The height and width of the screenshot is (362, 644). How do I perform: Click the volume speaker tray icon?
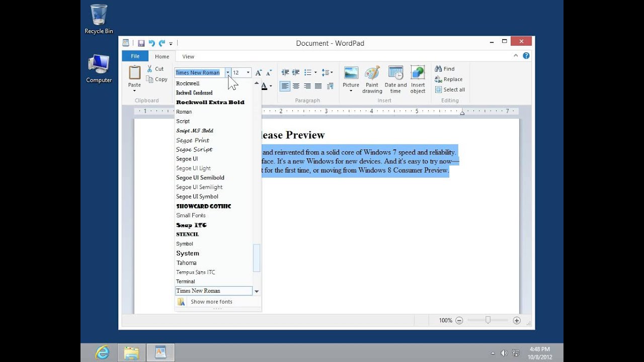click(x=504, y=353)
